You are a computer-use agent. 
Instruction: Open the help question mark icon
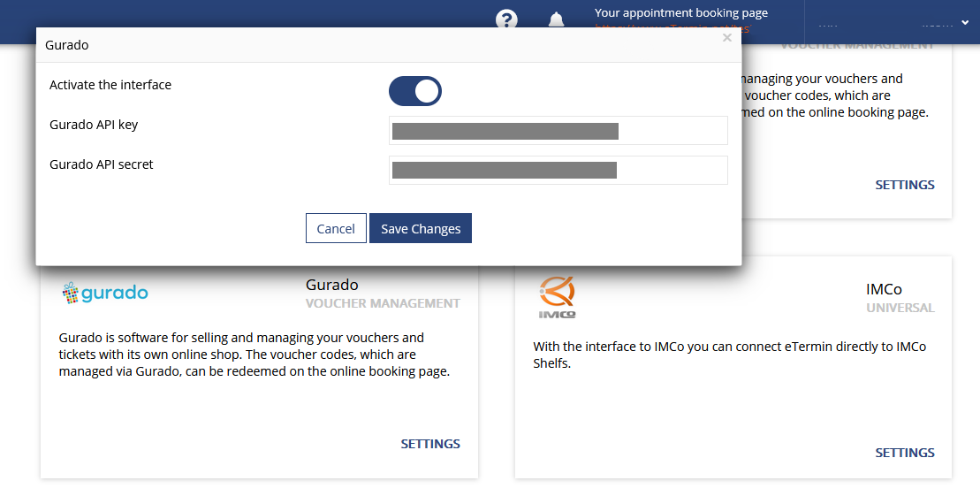pos(507,19)
